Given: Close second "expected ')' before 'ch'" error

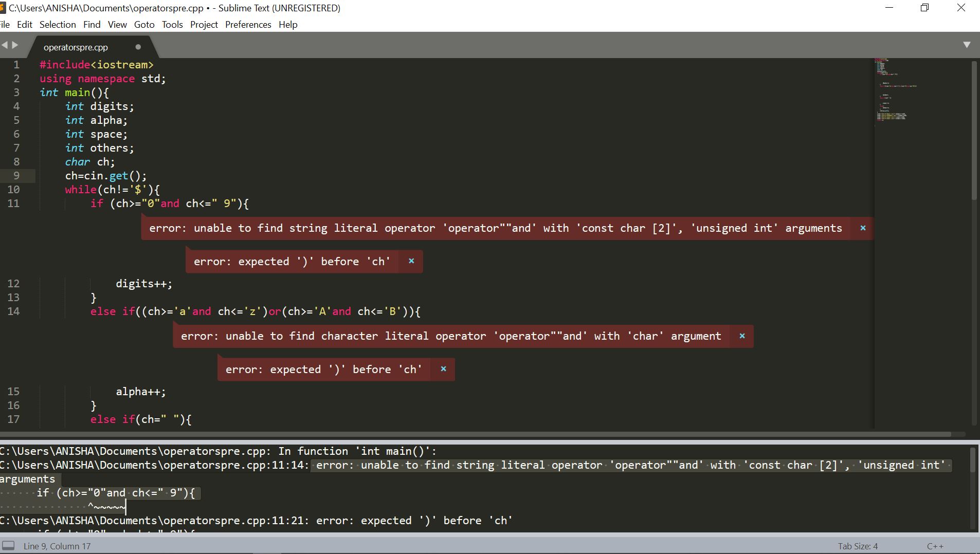Looking at the screenshot, I should pyautogui.click(x=443, y=369).
